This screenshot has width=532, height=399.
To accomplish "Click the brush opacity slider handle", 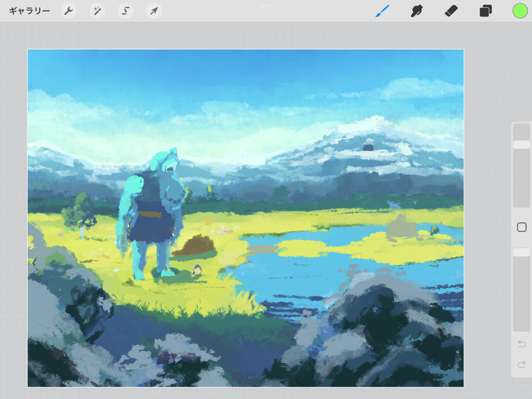I will (521, 252).
